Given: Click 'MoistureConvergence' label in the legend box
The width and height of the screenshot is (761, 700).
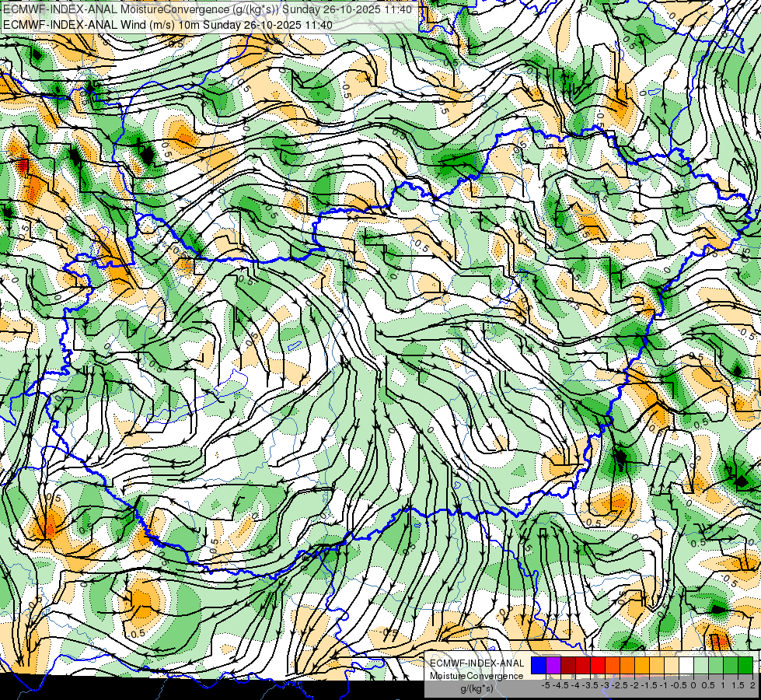Looking at the screenshot, I should [x=476, y=676].
